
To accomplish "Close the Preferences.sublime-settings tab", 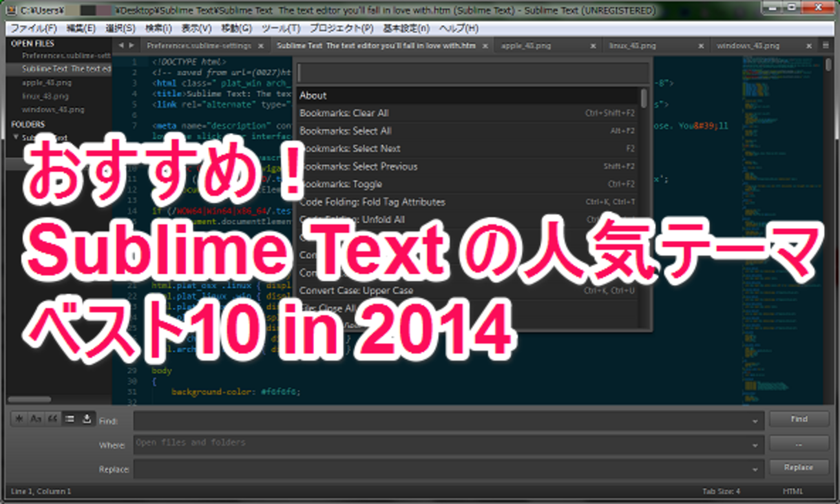I will tap(261, 46).
